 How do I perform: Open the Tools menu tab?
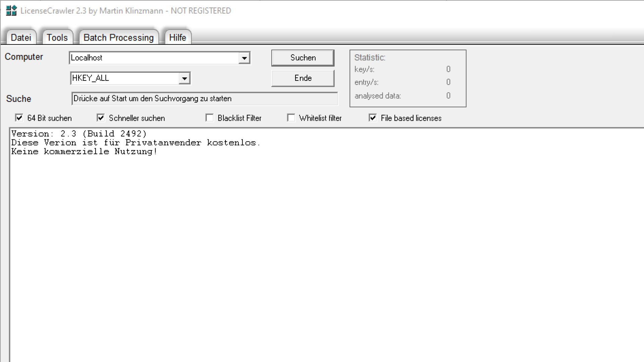point(57,37)
